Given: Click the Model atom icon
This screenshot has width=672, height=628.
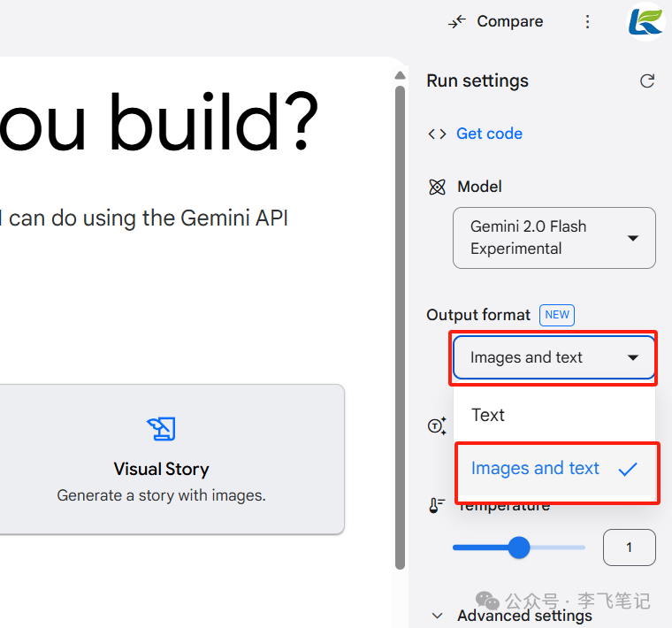Looking at the screenshot, I should pyautogui.click(x=437, y=187).
